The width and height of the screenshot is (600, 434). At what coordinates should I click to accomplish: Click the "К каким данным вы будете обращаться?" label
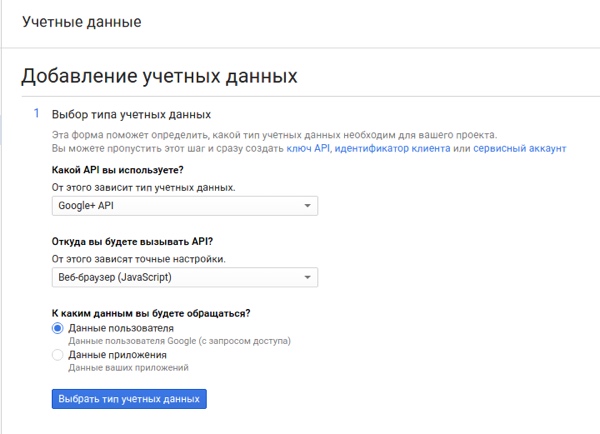tap(150, 313)
